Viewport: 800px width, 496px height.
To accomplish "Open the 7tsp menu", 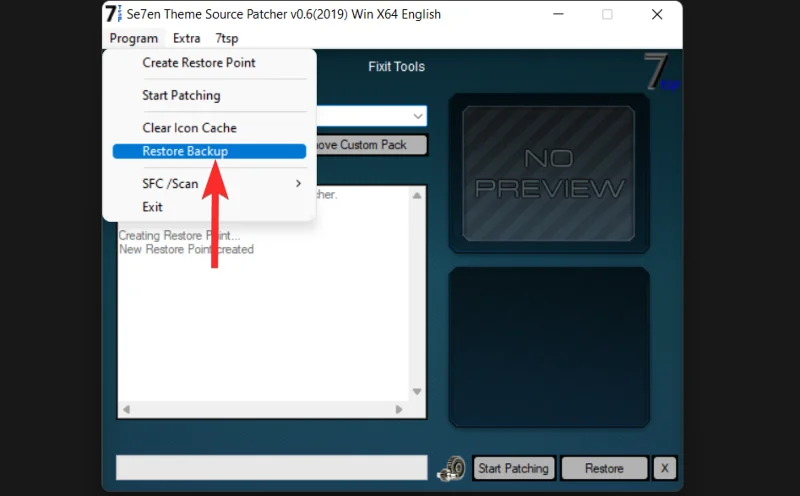I will click(x=227, y=38).
